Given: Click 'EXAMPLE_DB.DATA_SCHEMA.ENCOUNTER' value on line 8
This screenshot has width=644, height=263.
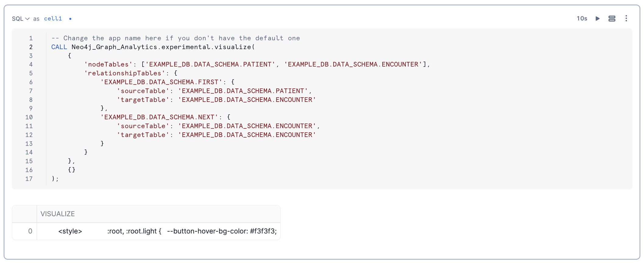Looking at the screenshot, I should click(247, 100).
